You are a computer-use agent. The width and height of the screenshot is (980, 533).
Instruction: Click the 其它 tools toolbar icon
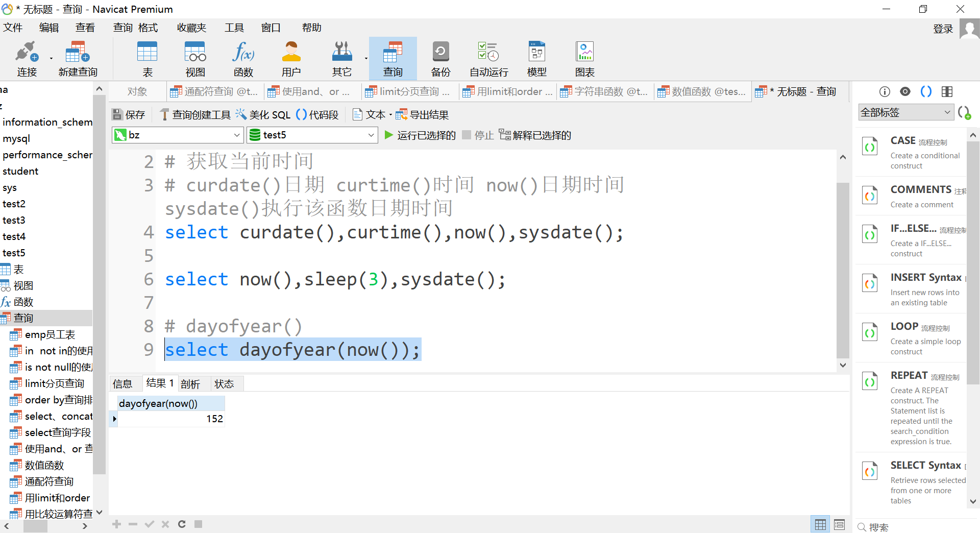tap(341, 59)
